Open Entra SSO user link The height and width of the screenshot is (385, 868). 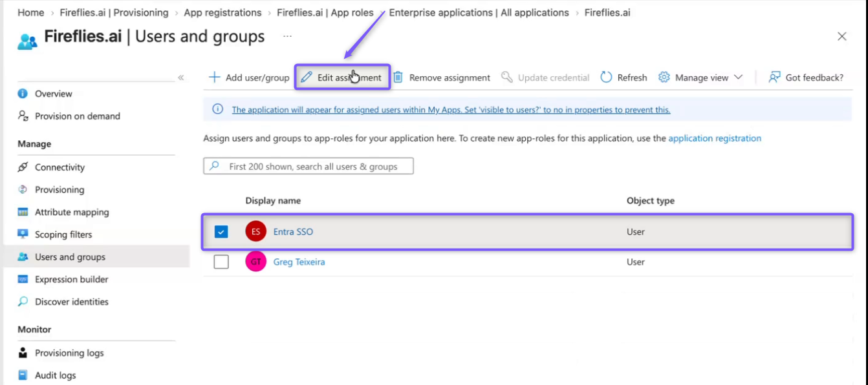tap(293, 231)
